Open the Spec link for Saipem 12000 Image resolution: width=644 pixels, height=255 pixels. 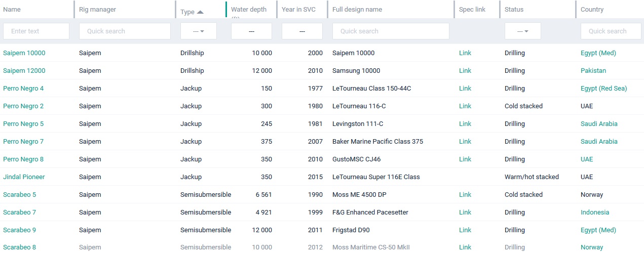pos(465,71)
